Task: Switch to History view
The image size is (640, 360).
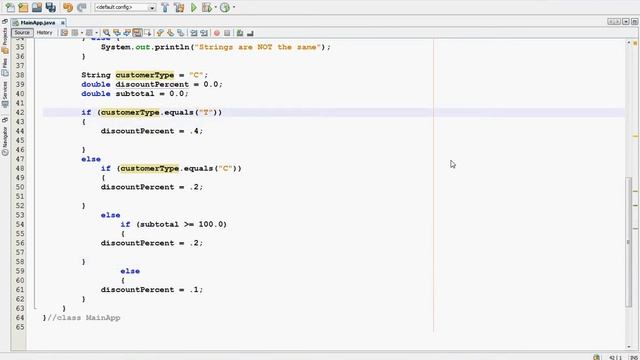Action: click(44, 33)
